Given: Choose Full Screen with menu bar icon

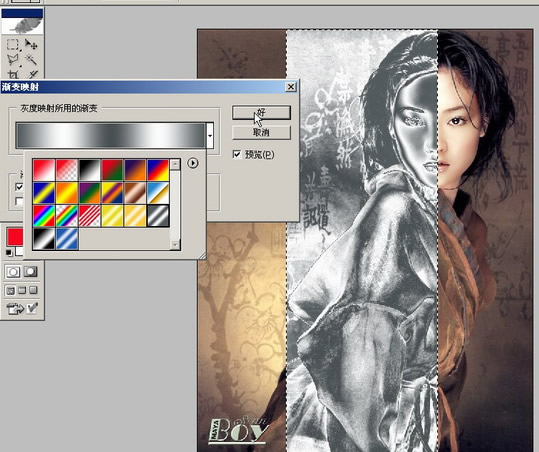Looking at the screenshot, I should (x=22, y=290).
